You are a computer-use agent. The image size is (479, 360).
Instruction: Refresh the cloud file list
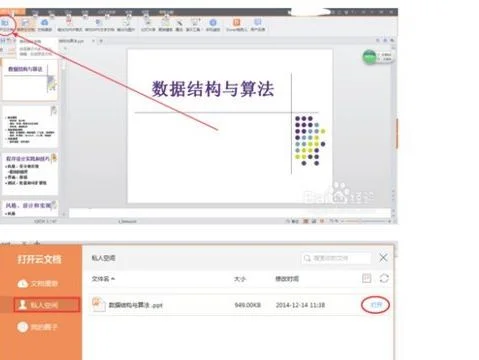(384, 278)
